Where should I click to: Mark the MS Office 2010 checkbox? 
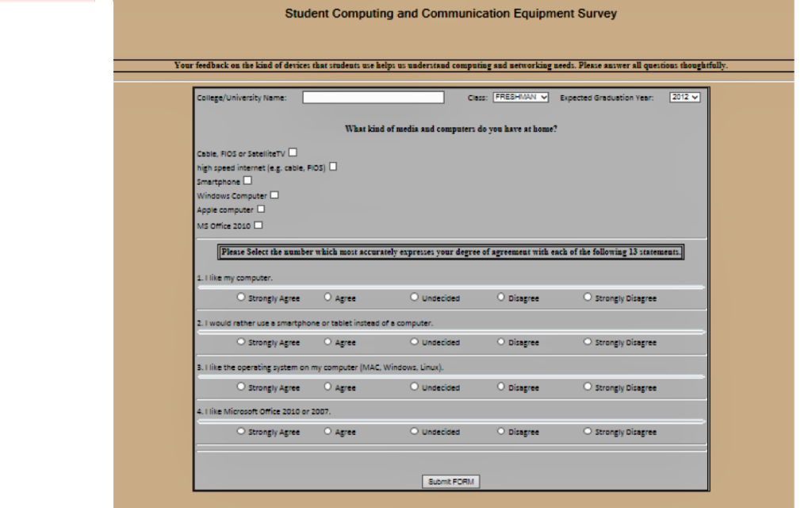tap(258, 225)
